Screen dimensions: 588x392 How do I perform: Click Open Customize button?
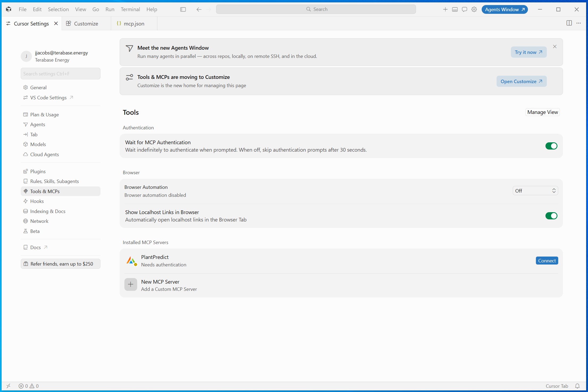(x=521, y=81)
